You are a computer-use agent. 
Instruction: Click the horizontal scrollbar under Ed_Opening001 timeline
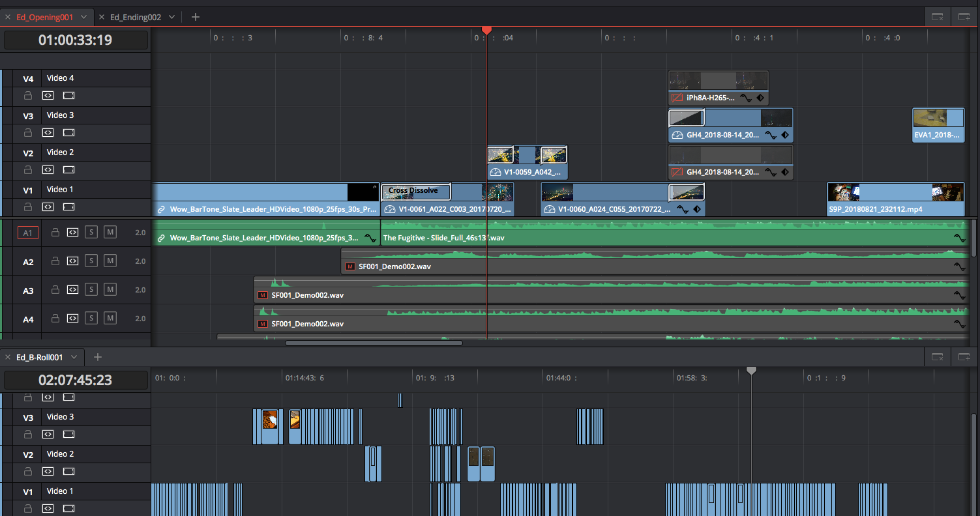[x=374, y=343]
